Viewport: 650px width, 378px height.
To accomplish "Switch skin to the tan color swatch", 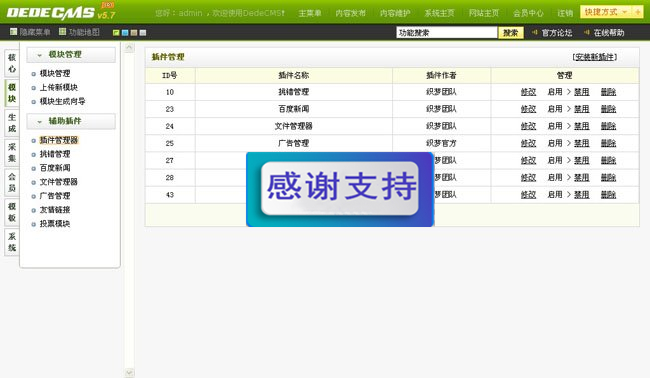I will [134, 32].
